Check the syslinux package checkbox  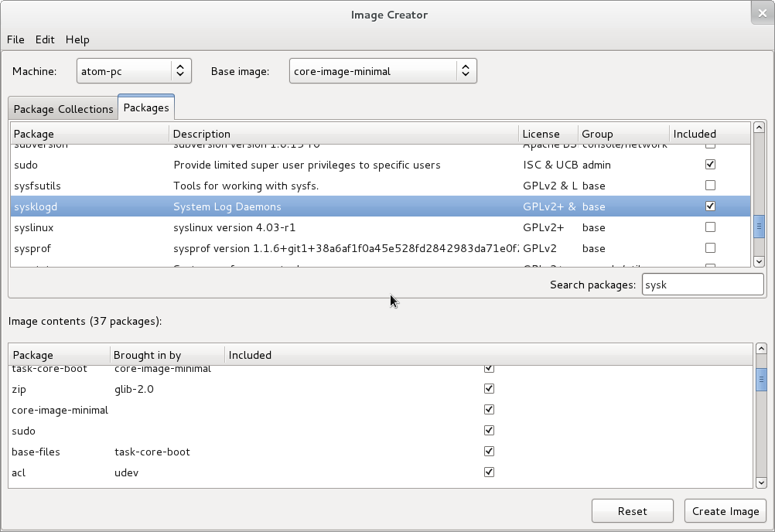pos(710,227)
